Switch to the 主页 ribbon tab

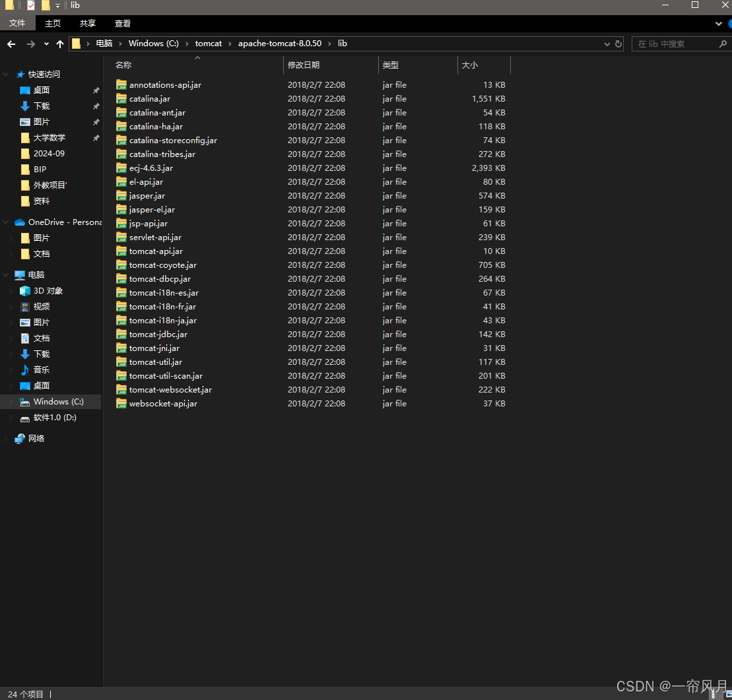point(53,23)
